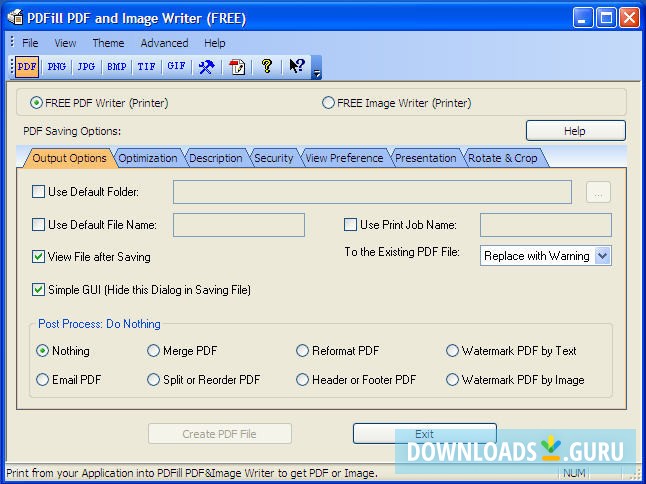Click the toolbar drag handle grip
646x484 pixels.
click(12, 67)
